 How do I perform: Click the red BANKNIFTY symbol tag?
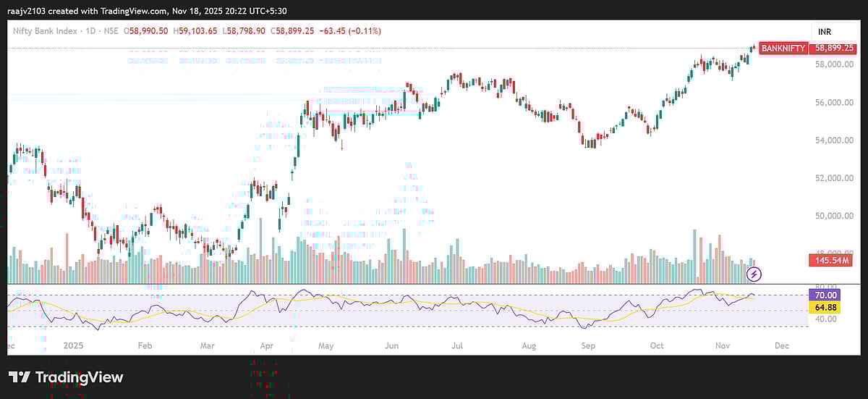coord(784,48)
